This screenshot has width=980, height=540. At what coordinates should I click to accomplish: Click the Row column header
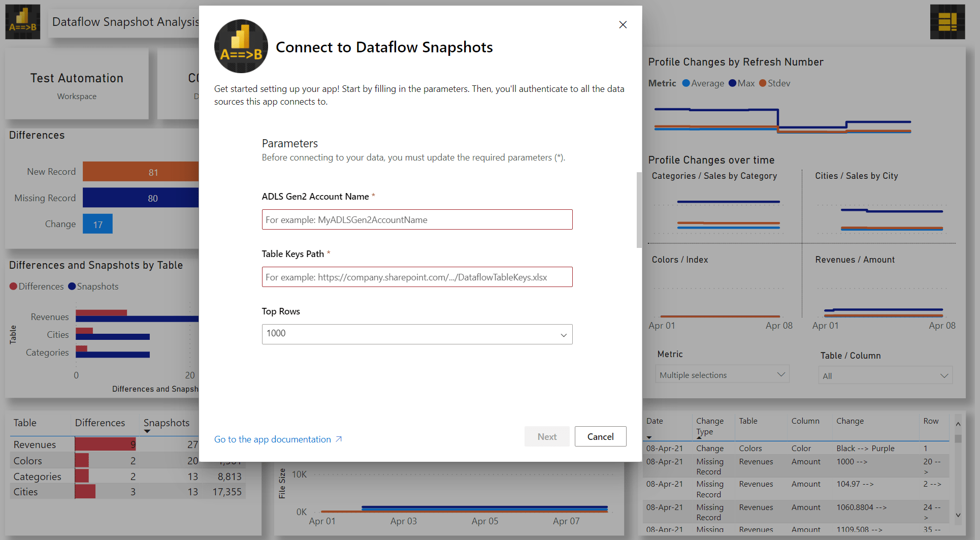(x=931, y=421)
